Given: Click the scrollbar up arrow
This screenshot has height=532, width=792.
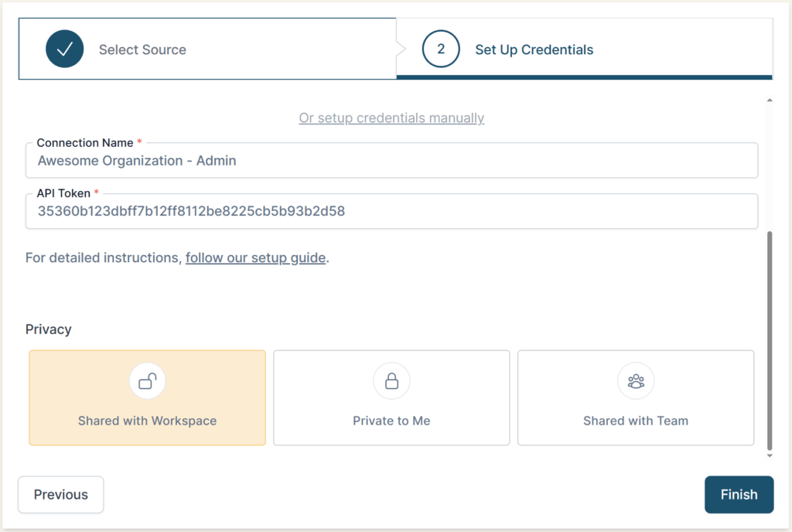Looking at the screenshot, I should point(770,99).
